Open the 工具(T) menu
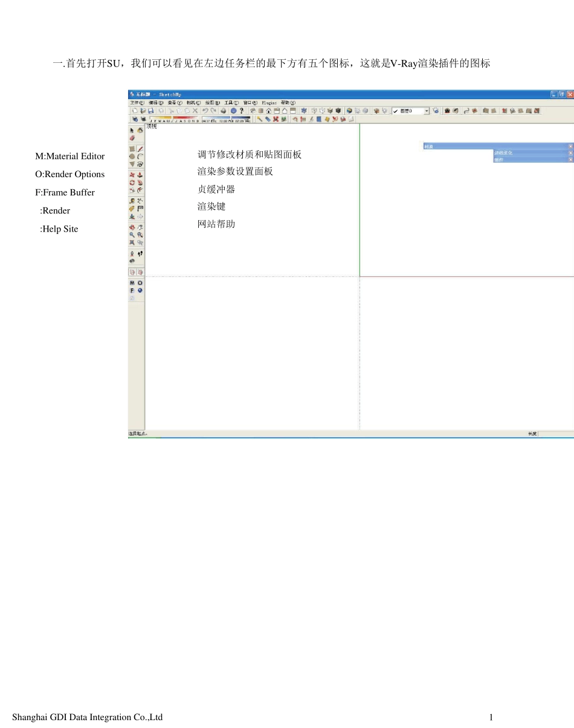 [231, 103]
